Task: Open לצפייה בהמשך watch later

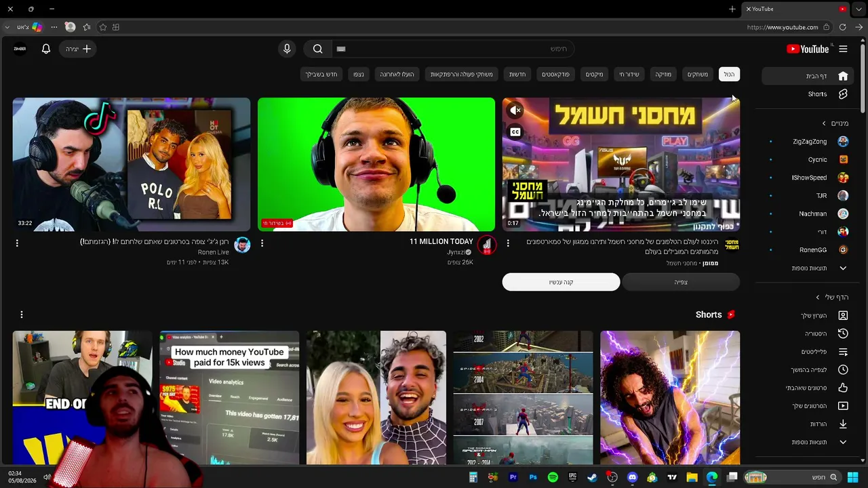Action: coord(808,370)
